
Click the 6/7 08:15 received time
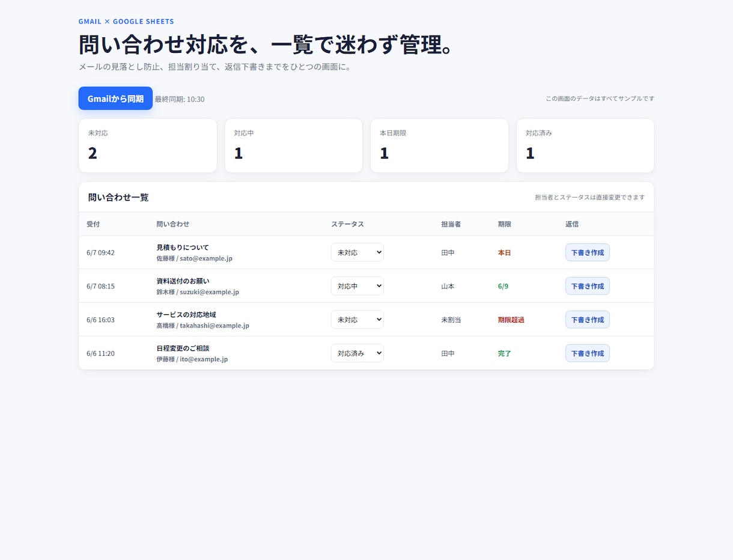pyautogui.click(x=100, y=286)
